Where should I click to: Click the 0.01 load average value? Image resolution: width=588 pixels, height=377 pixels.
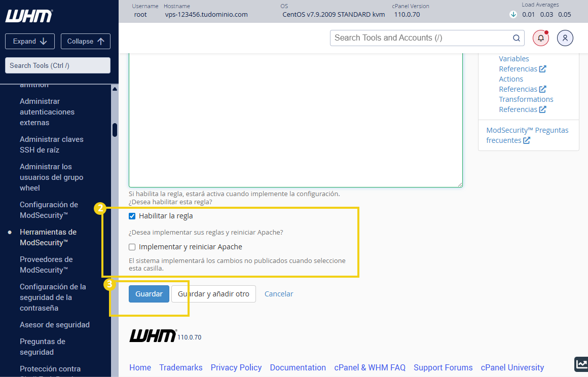pos(528,15)
